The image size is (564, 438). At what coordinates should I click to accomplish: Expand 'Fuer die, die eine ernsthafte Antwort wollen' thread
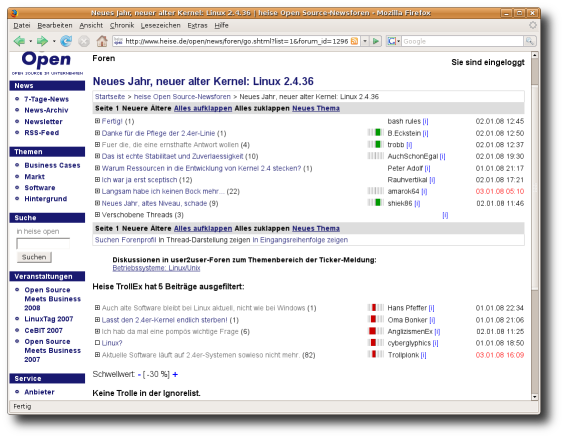click(97, 145)
